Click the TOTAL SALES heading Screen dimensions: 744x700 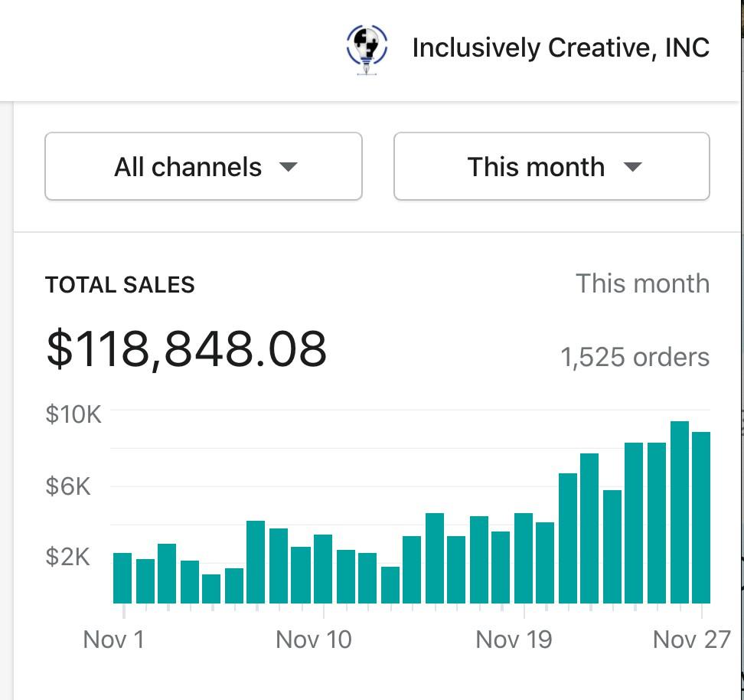pyautogui.click(x=120, y=285)
